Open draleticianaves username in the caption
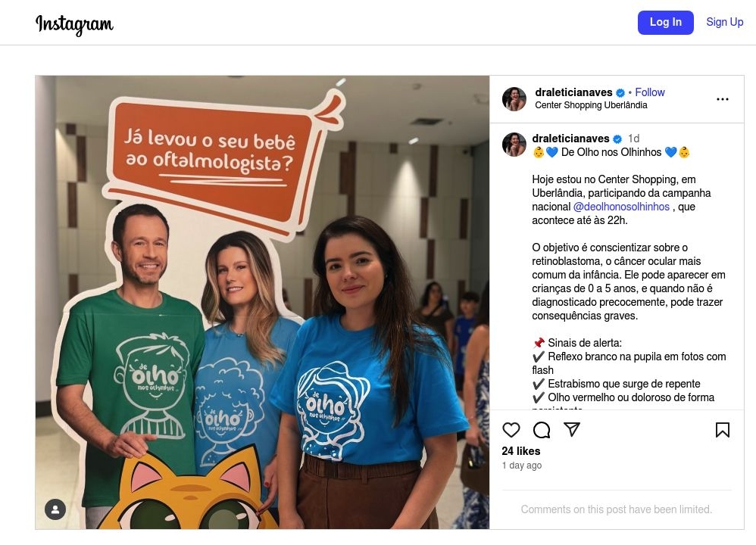This screenshot has height=545, width=756. (x=570, y=139)
